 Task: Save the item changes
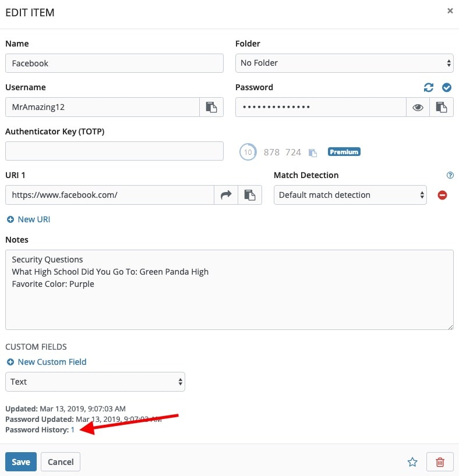point(21,461)
